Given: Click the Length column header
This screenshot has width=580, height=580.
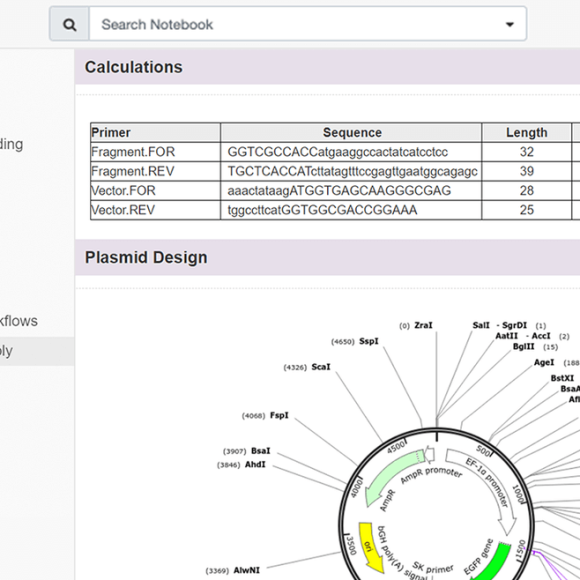Looking at the screenshot, I should pos(527,132).
